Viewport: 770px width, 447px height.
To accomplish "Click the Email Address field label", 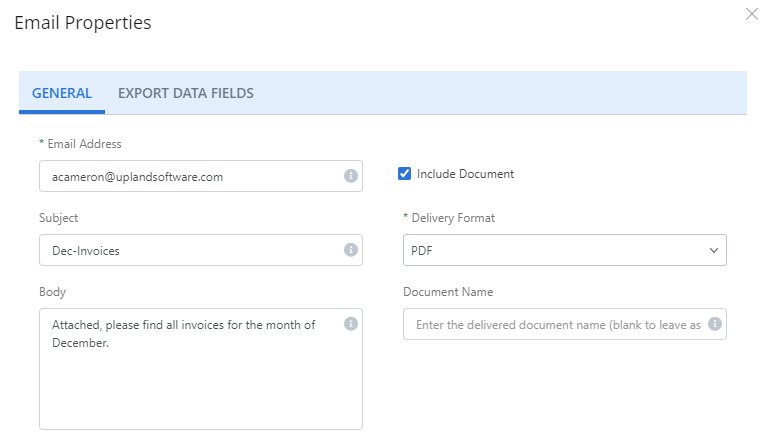I will (x=84, y=144).
